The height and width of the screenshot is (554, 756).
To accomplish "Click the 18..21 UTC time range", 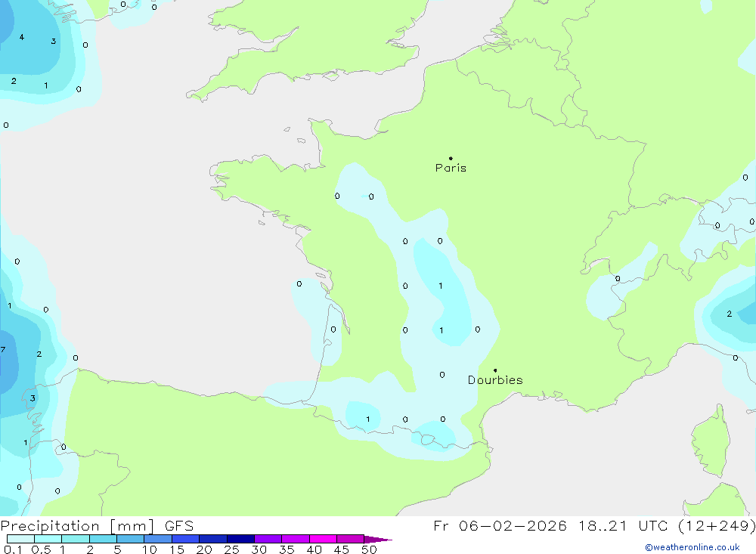I will pos(624,525).
